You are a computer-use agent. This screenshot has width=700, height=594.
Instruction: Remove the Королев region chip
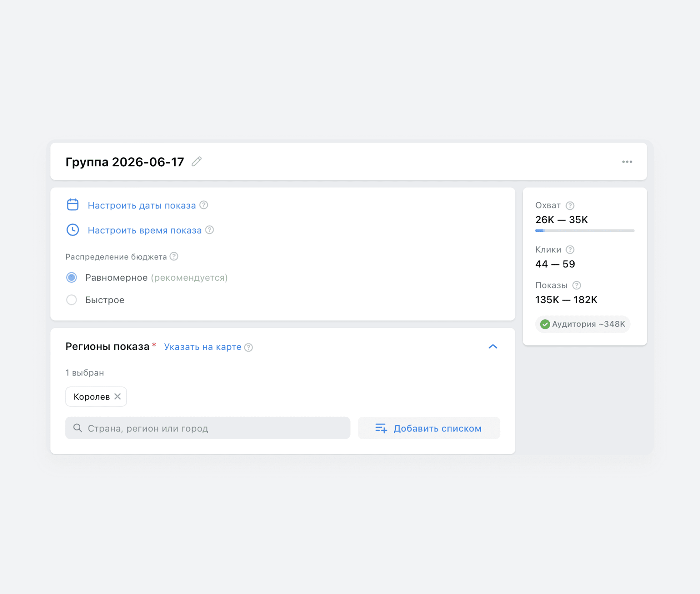pos(117,396)
